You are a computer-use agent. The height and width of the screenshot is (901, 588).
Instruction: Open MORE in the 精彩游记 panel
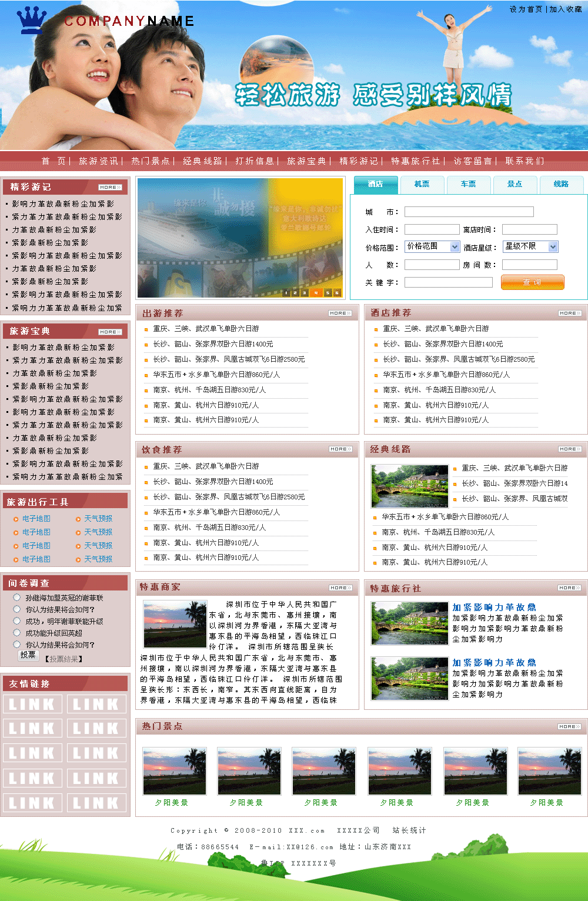pos(110,187)
